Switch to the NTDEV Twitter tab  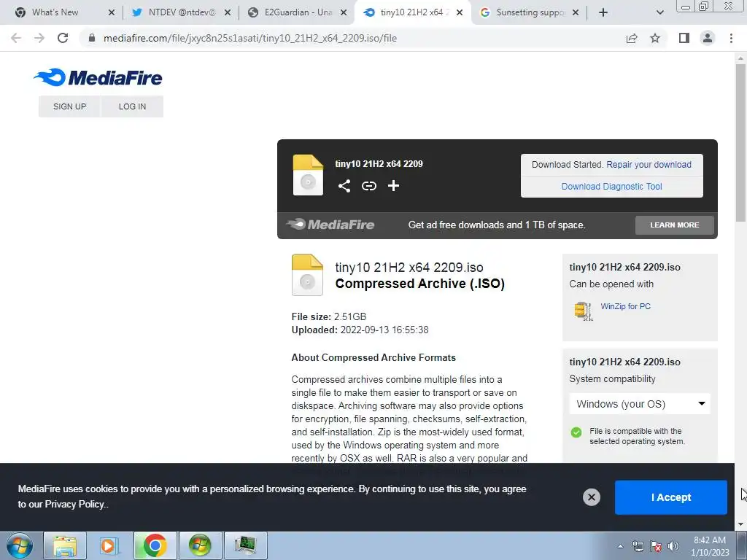(x=181, y=12)
